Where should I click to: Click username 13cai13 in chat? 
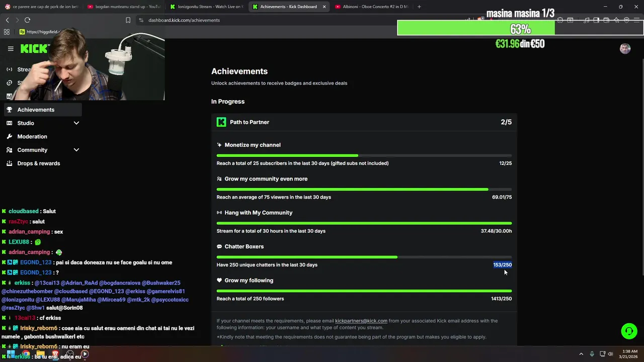click(x=25, y=318)
